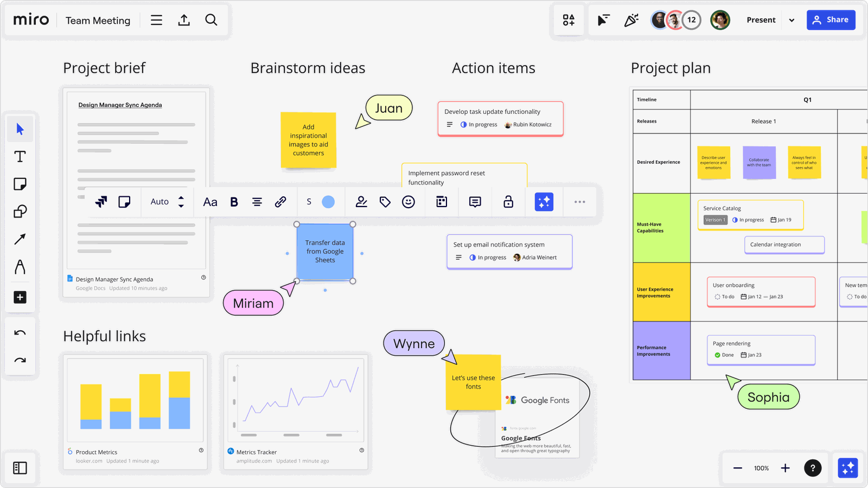
Task: Expand the font size stepper
Action: point(182,202)
